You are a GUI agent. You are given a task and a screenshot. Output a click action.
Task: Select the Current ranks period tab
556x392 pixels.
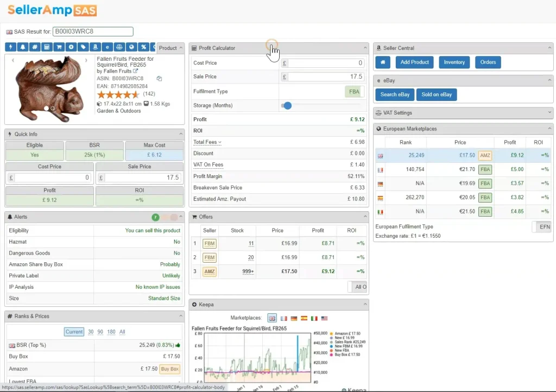click(x=74, y=332)
